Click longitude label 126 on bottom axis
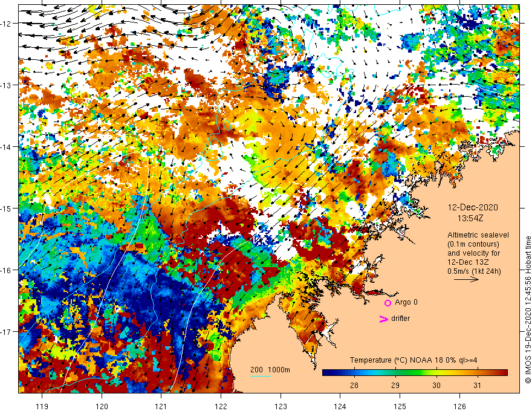 click(459, 406)
